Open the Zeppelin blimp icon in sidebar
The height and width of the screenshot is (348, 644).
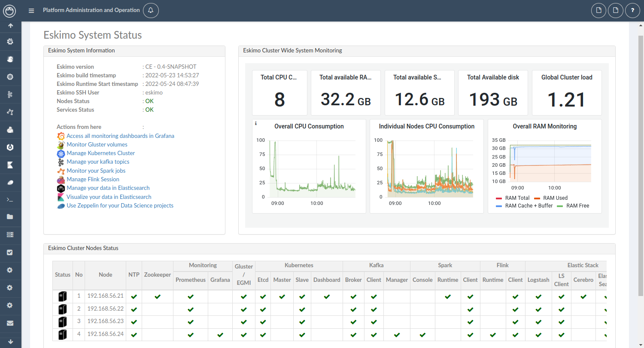pyautogui.click(x=10, y=183)
